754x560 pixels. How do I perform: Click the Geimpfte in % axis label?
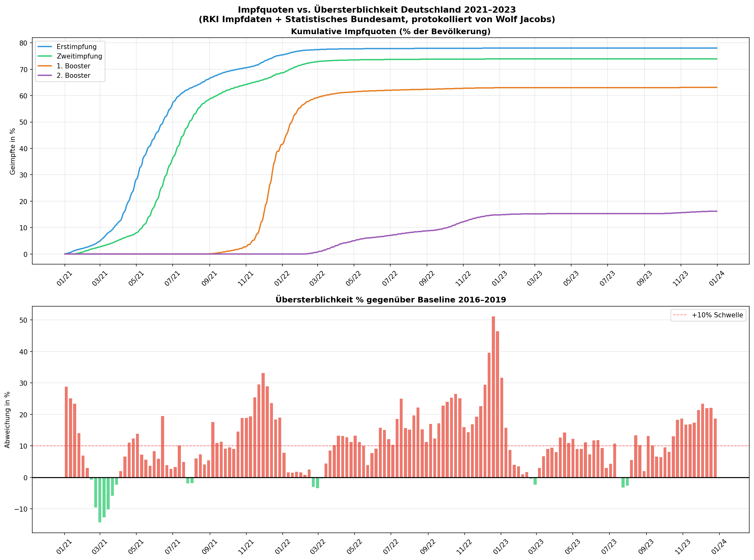[13, 151]
